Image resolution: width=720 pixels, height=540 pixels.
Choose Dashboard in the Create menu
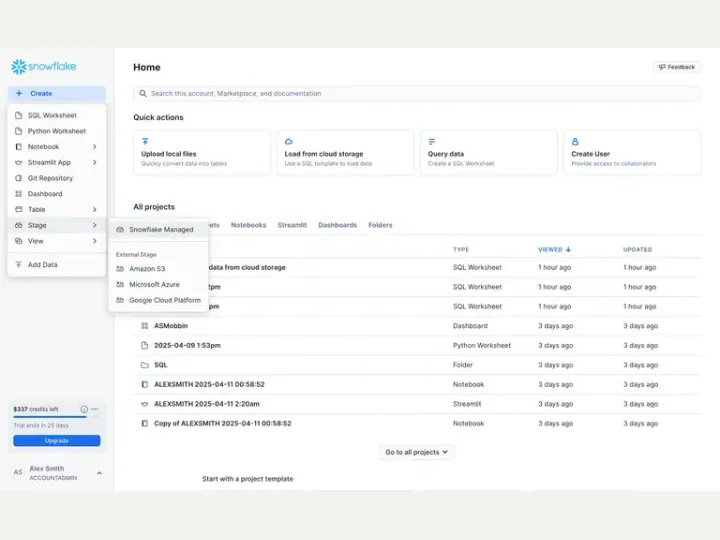tap(56, 194)
